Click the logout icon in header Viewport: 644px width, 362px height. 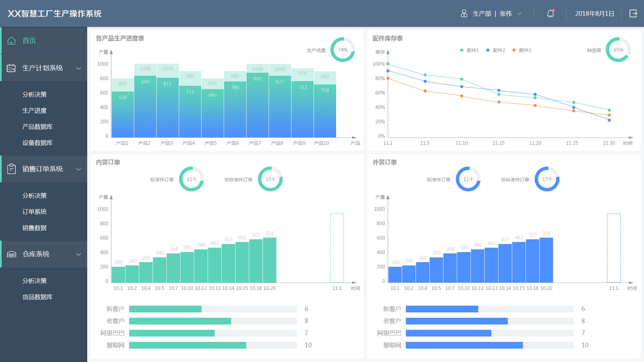pyautogui.click(x=634, y=14)
